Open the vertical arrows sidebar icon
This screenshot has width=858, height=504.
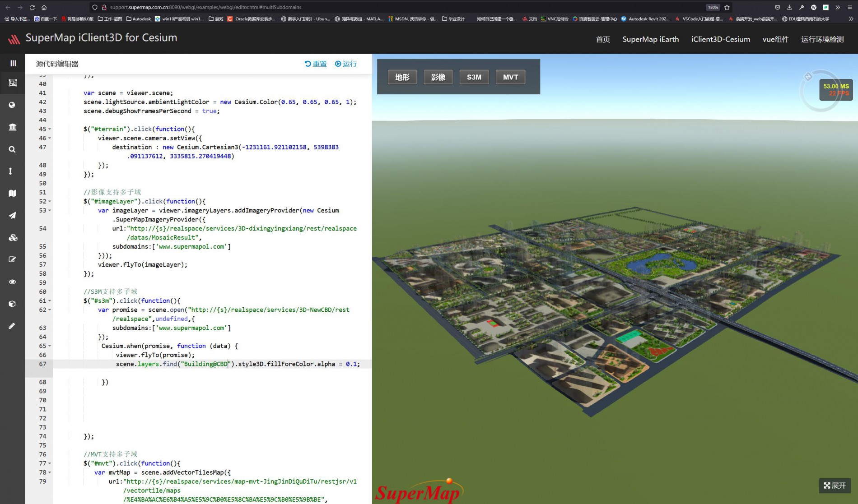[x=10, y=171]
